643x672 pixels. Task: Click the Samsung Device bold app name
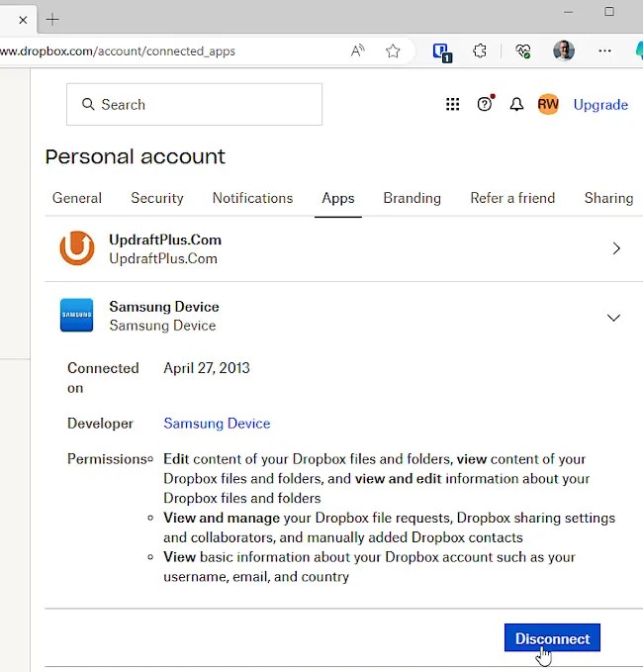(164, 307)
